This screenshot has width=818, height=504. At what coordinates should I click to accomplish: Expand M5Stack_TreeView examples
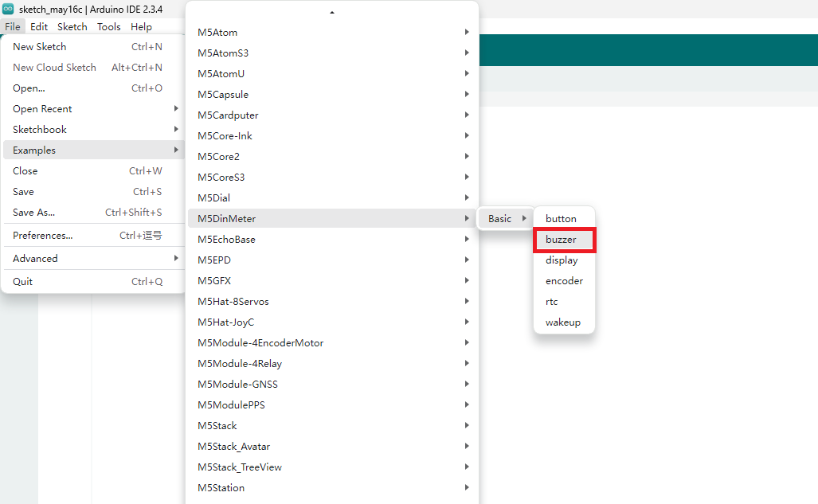point(332,467)
